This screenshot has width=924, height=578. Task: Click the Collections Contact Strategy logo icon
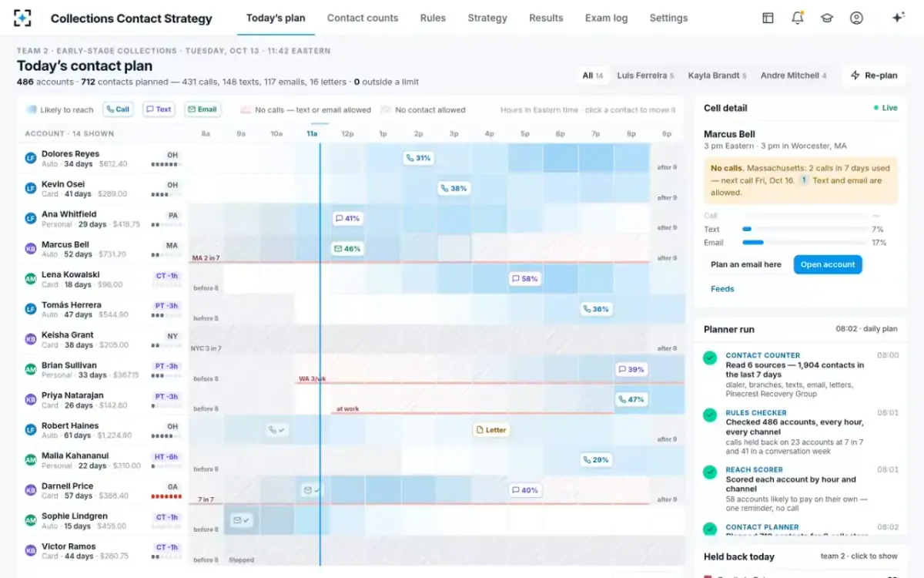click(x=23, y=18)
